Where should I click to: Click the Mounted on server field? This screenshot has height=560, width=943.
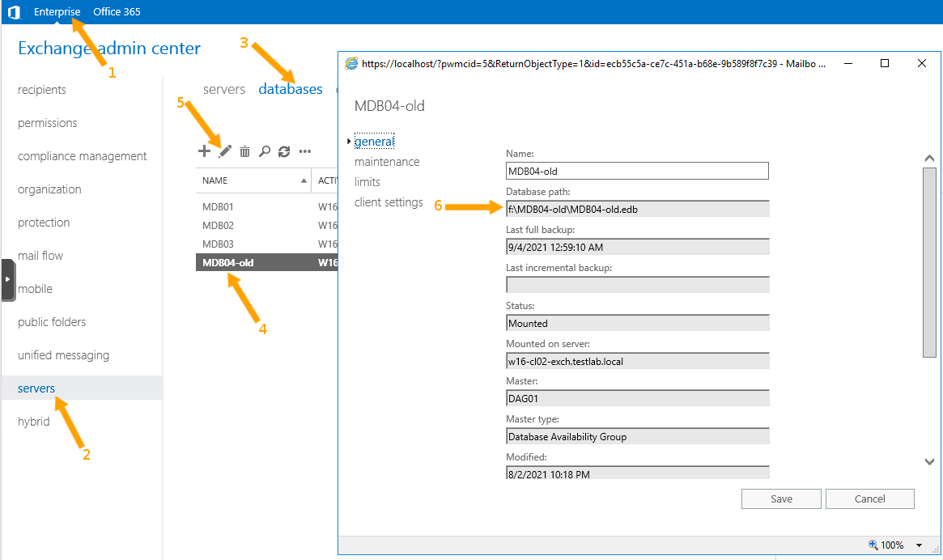tap(638, 360)
